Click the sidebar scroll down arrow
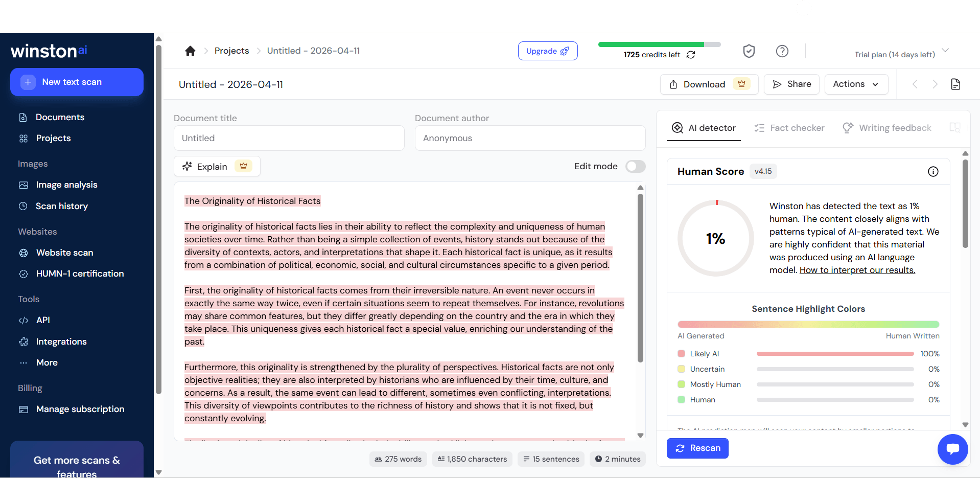The width and height of the screenshot is (980, 478). click(x=158, y=472)
